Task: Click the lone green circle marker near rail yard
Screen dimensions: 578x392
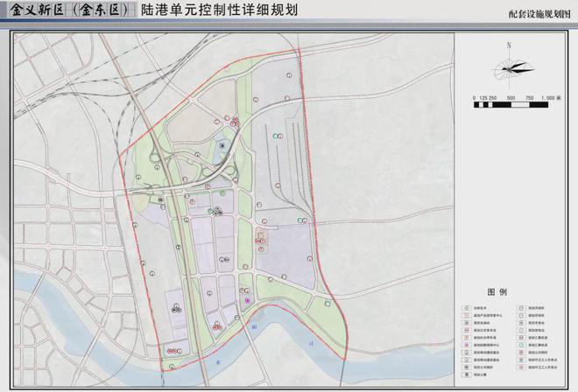Action: pos(276,136)
